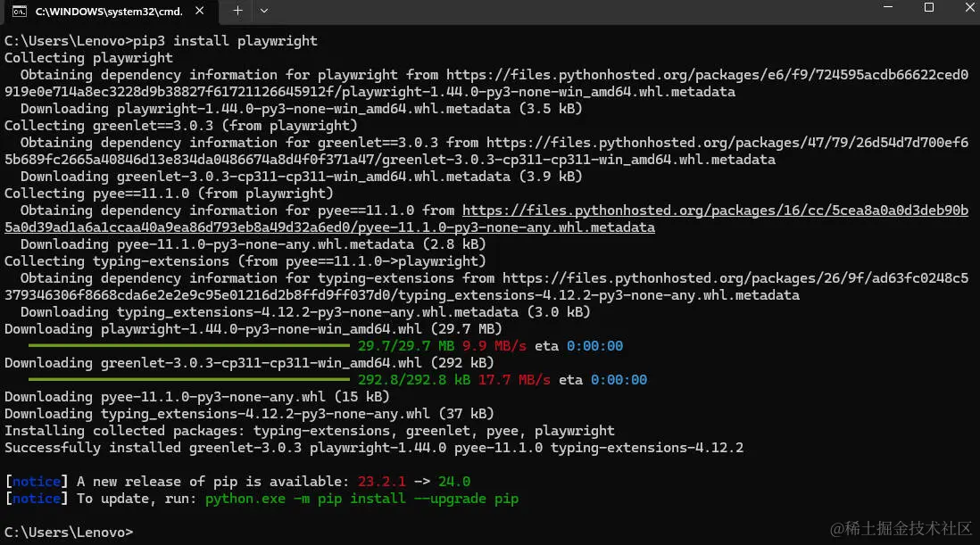Click 'Downloading typing_extensions-4.12.2' whl (37 kB) line
The width and height of the screenshot is (980, 545).
[249, 414]
